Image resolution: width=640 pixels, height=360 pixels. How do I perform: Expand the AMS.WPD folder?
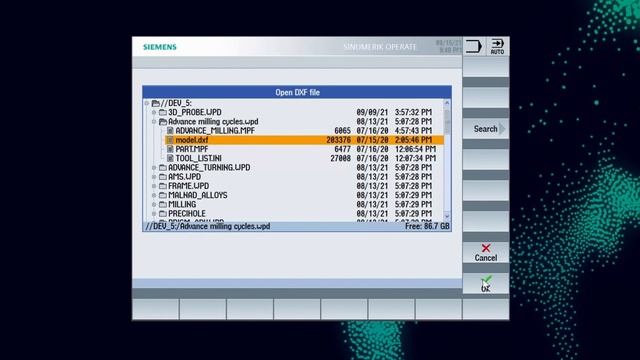(154, 177)
